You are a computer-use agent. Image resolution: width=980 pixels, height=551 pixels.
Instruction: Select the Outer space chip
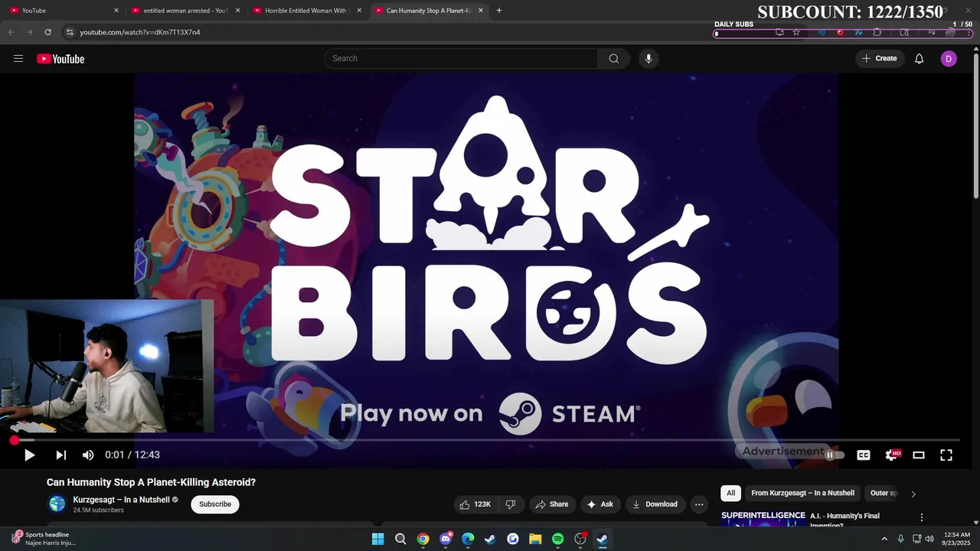884,494
